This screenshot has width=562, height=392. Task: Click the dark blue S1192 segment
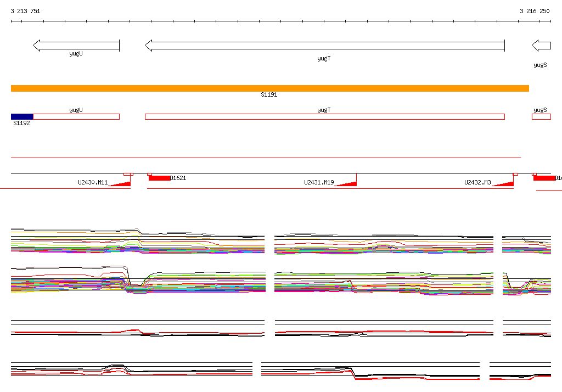tap(22, 116)
